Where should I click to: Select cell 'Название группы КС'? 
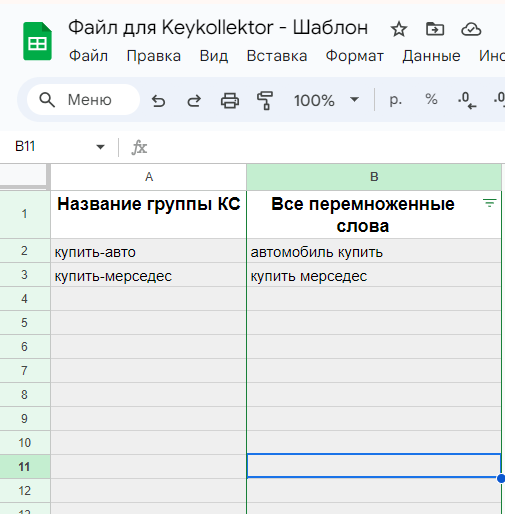pyautogui.click(x=149, y=214)
